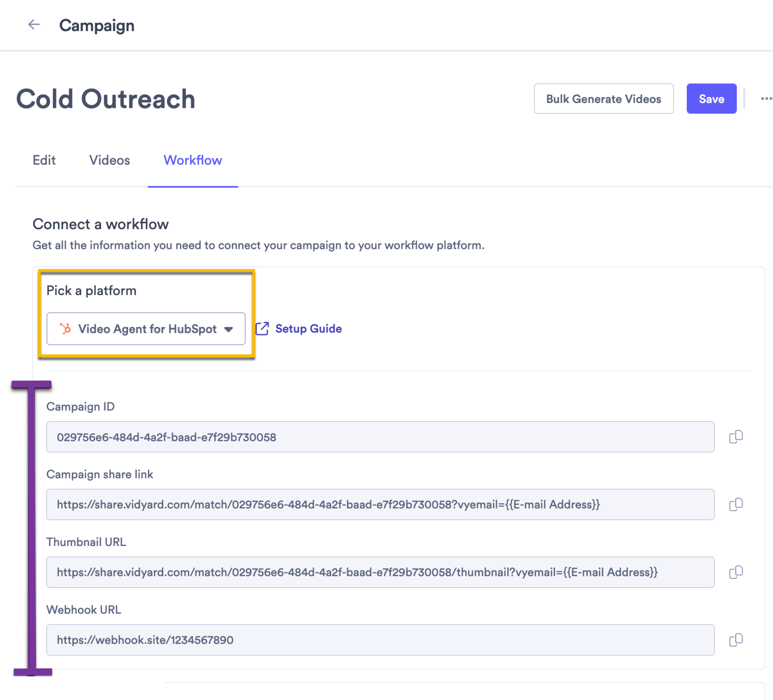The image size is (773, 700).
Task: Click the 'Get all the information you need' description
Action: coord(259,245)
